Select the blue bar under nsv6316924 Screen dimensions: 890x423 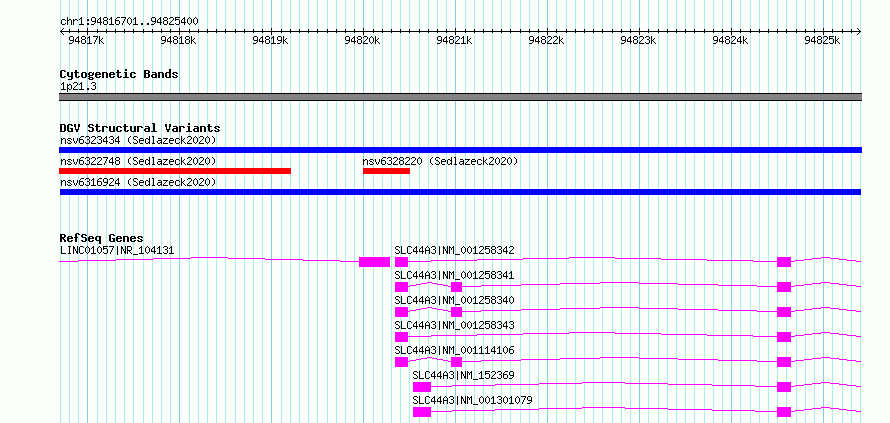460,192
